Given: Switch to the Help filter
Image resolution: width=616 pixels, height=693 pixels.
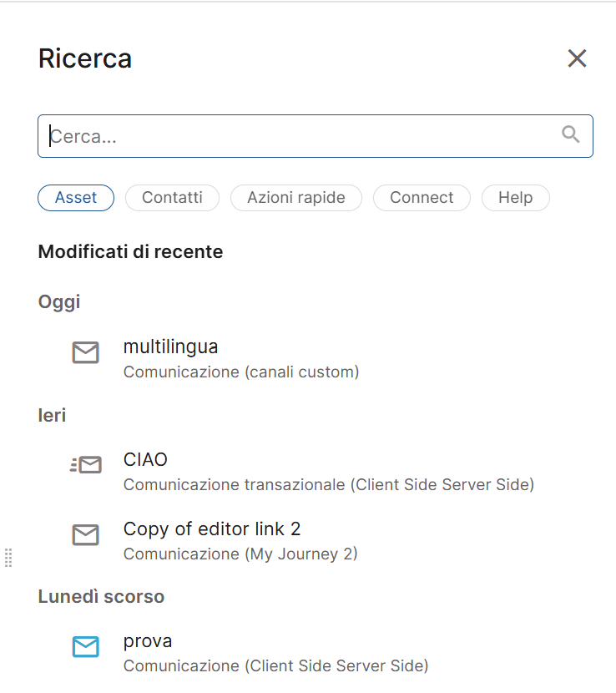Looking at the screenshot, I should coord(515,198).
